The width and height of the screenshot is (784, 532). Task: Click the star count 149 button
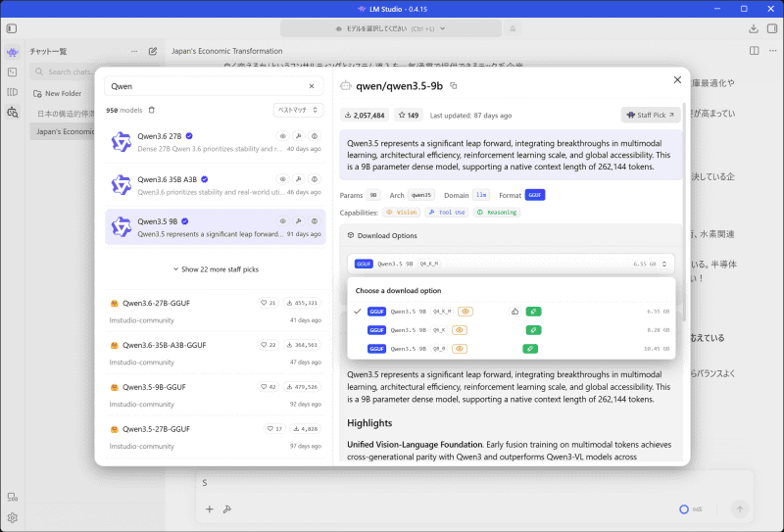[x=409, y=115]
